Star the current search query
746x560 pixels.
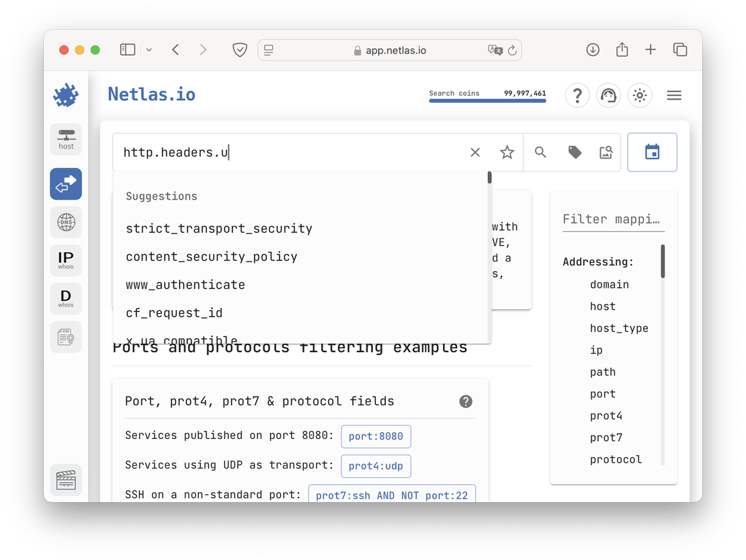[x=507, y=153]
